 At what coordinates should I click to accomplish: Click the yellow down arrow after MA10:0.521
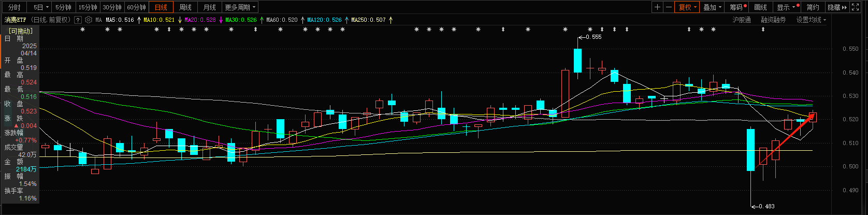pos(180,20)
